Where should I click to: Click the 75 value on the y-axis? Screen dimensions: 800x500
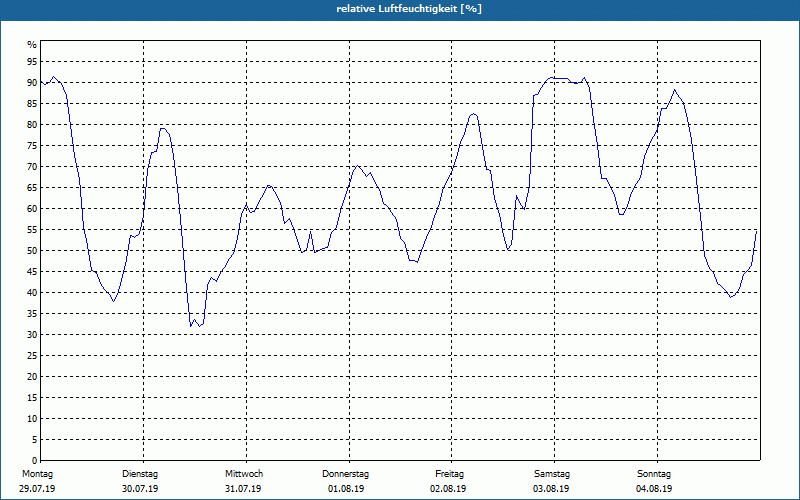(x=32, y=145)
